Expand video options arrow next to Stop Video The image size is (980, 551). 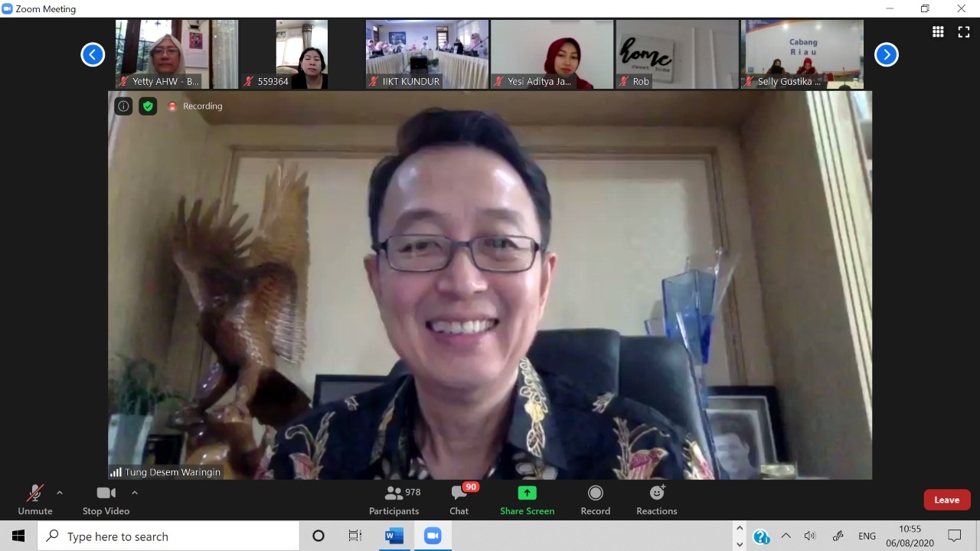[135, 493]
